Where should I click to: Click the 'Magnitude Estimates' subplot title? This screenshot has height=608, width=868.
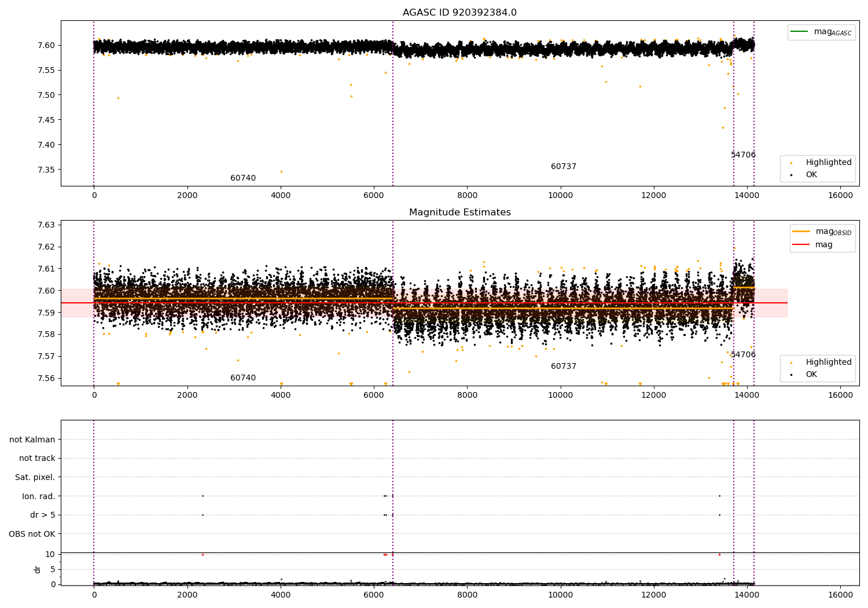pos(460,213)
